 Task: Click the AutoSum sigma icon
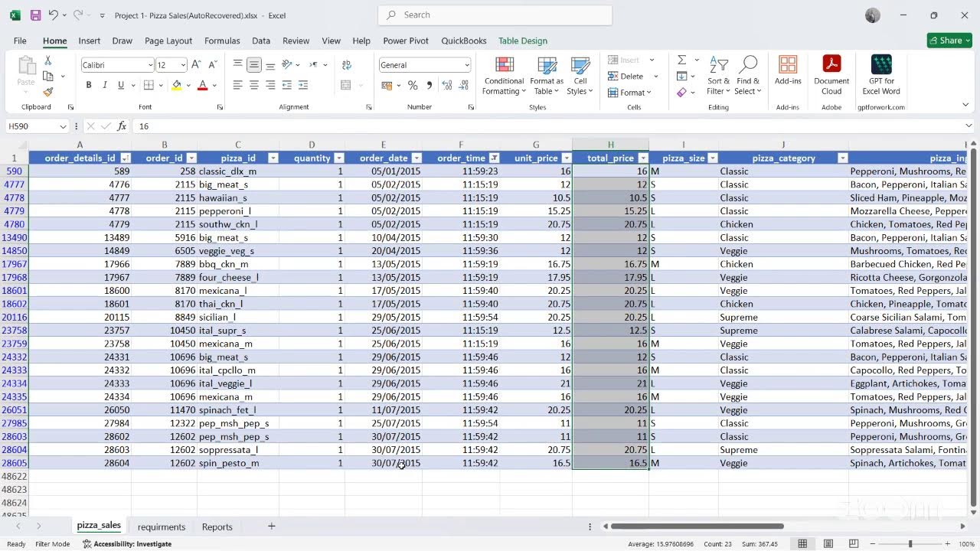pos(681,60)
